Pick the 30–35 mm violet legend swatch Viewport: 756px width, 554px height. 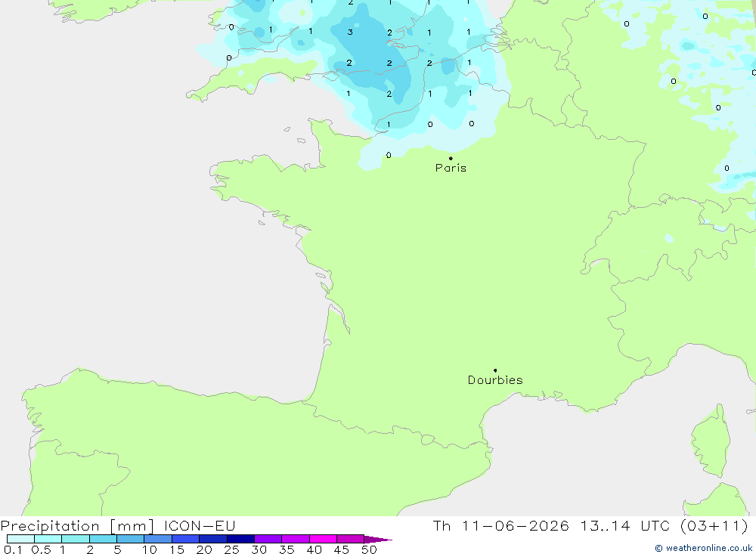[268, 539]
